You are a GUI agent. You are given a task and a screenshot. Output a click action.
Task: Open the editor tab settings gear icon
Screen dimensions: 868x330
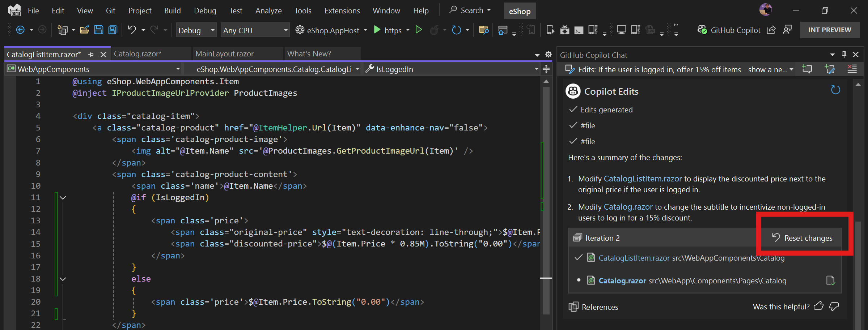coord(549,54)
